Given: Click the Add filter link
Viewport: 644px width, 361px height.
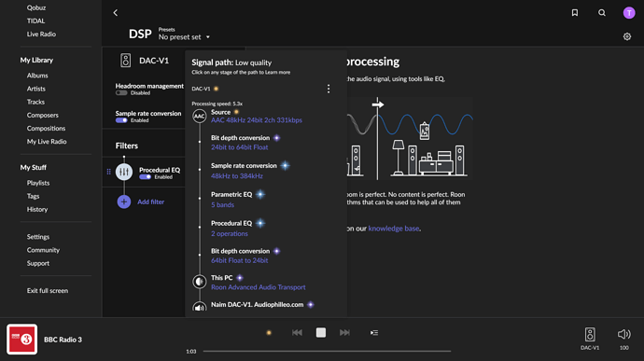Looking at the screenshot, I should (x=150, y=201).
